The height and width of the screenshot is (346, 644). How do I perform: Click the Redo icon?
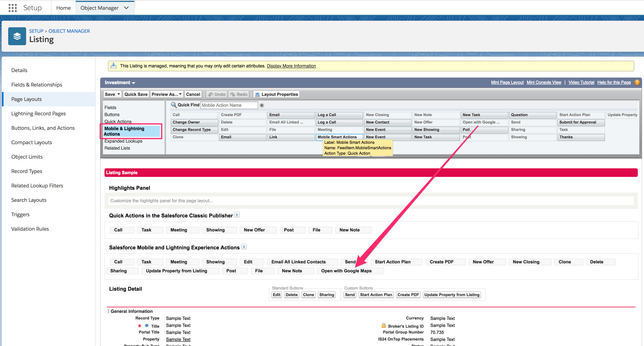pos(233,94)
